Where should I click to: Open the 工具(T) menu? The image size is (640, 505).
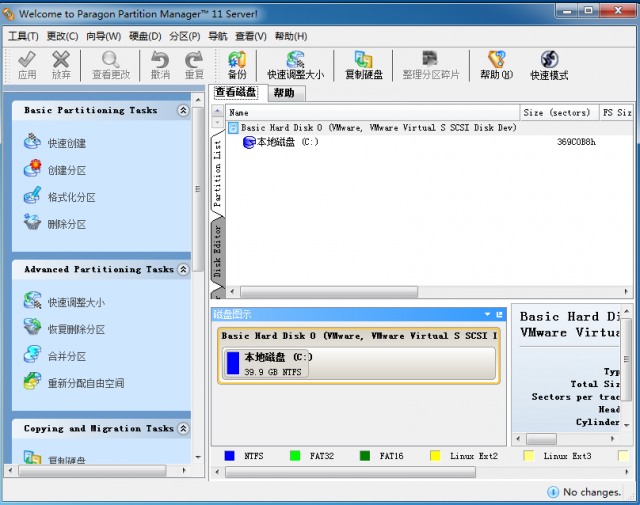23,36
